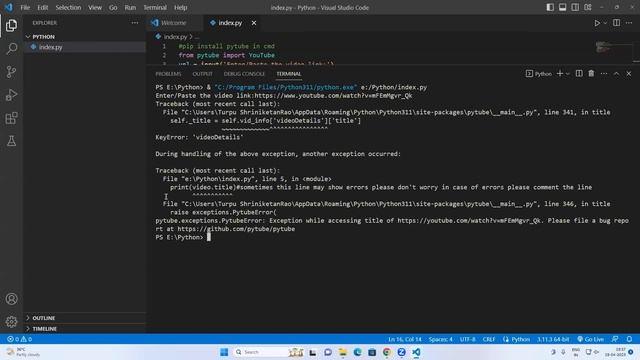Select index.py in Explorer tree

85,47
